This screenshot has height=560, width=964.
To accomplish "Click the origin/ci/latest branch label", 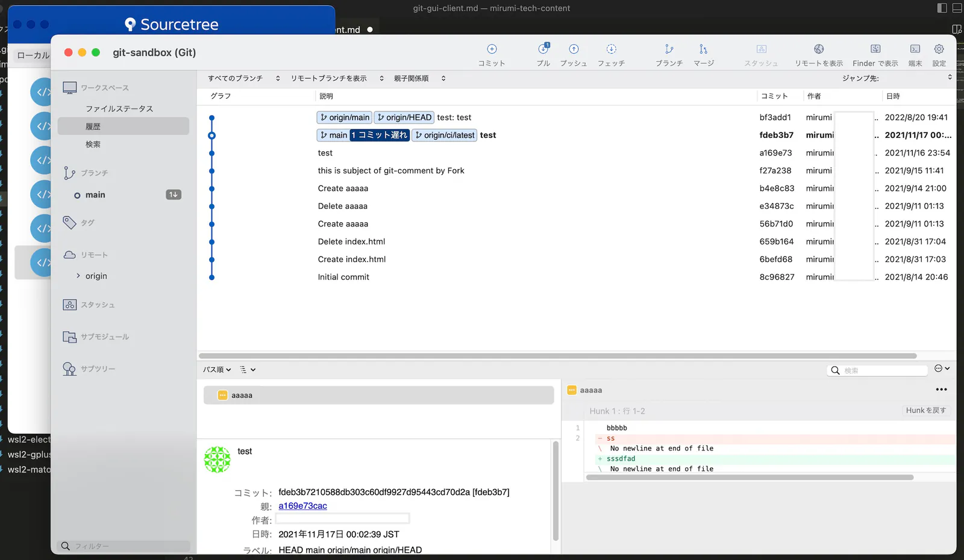I will [445, 135].
